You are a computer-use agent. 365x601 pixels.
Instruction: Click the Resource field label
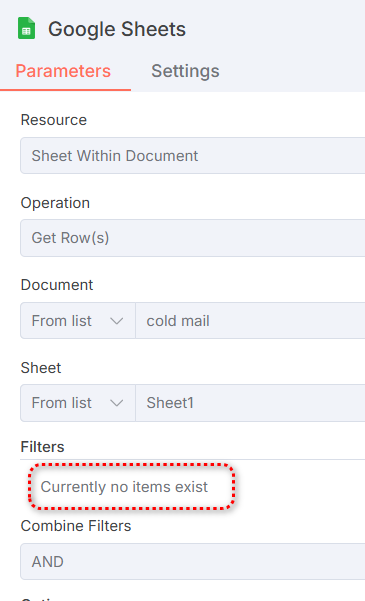(54, 120)
